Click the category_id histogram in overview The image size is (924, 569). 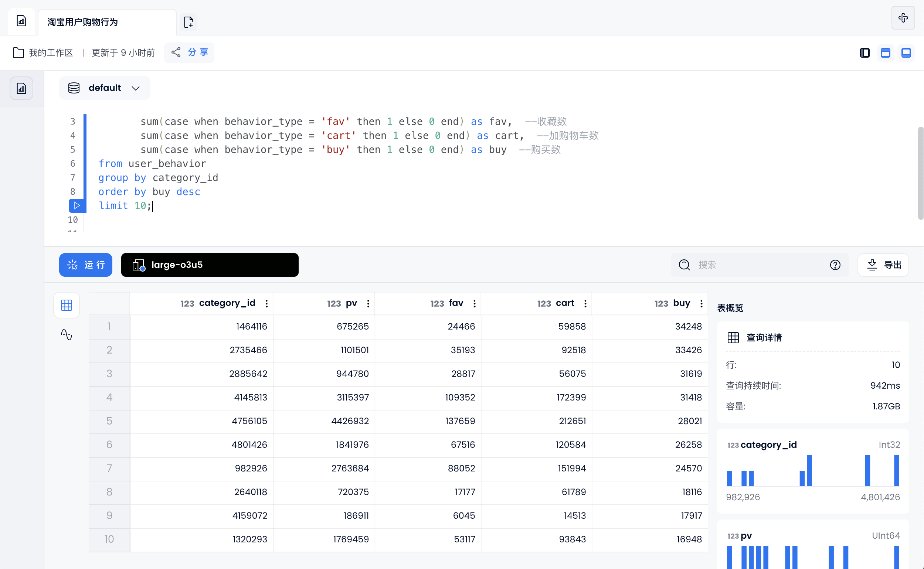click(813, 470)
